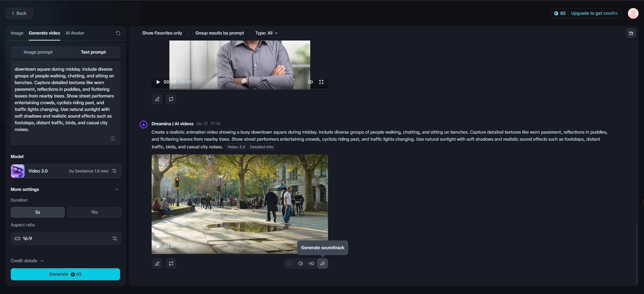Open the user profile avatar
Screen dimensions: 644x294
[633, 13]
